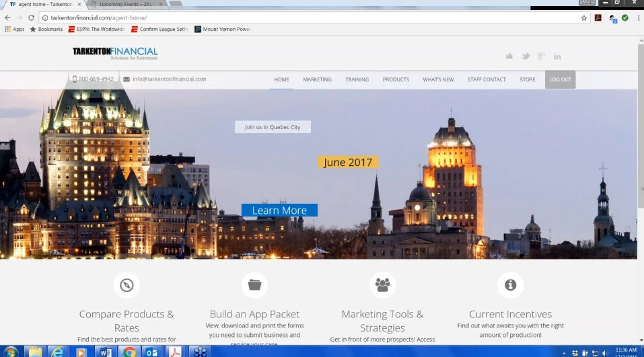Click Join us in Quebec City label

pyautogui.click(x=273, y=127)
